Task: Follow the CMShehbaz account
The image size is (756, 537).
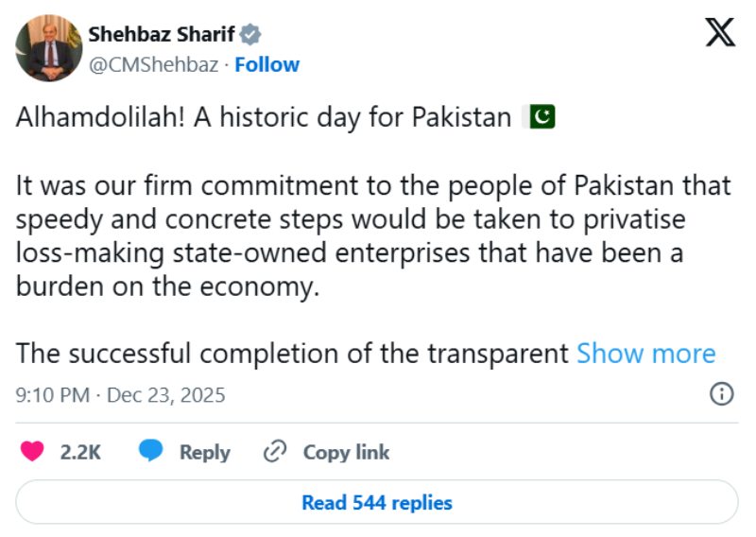Action: [267, 64]
